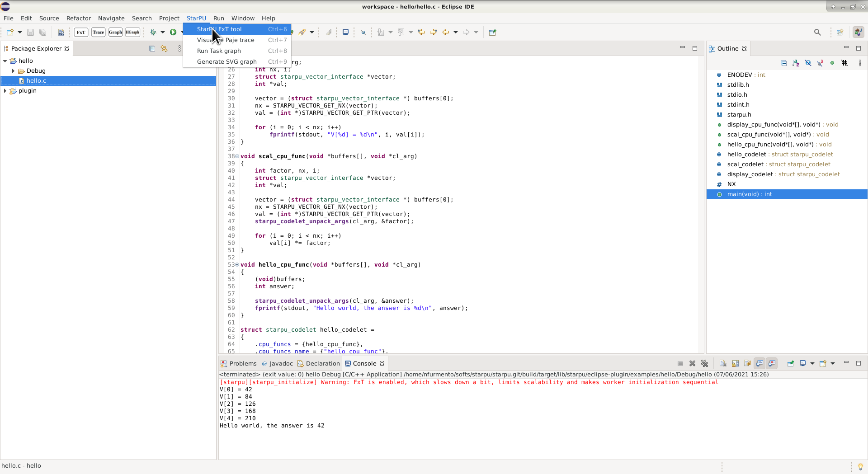Screen dimensions: 868x474
Task: Switch to the Javadoc tab
Action: point(277,363)
